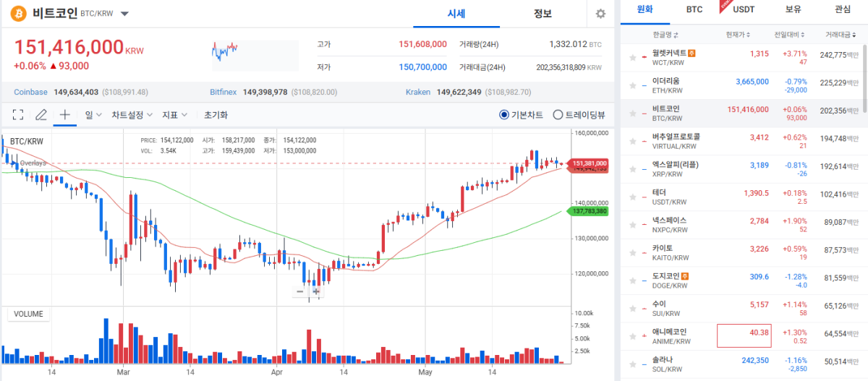
Task: Favorite star for DOGE/KRW row
Action: 633,280
